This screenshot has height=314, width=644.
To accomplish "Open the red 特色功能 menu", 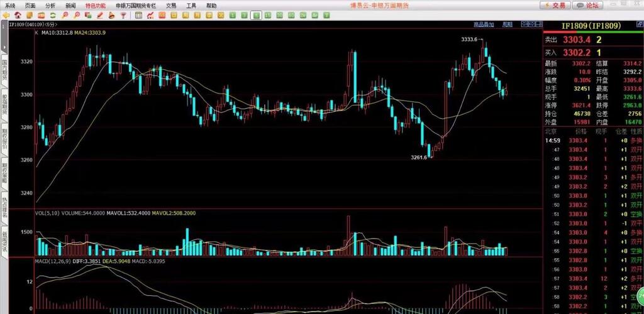I will pos(96,5).
